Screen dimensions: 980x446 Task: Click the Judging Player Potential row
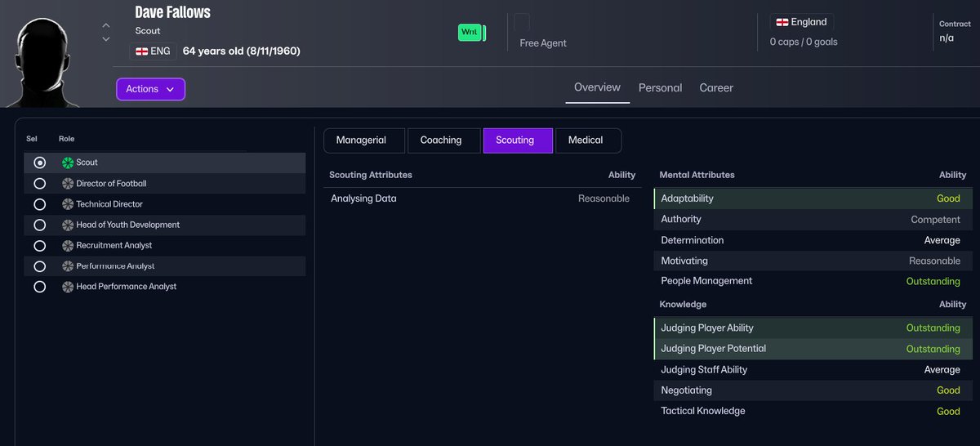(813, 349)
